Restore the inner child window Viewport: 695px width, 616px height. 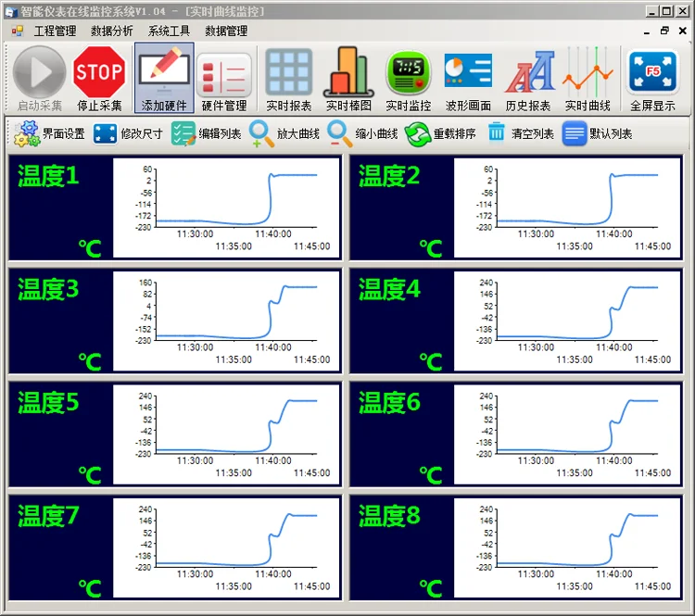click(664, 31)
